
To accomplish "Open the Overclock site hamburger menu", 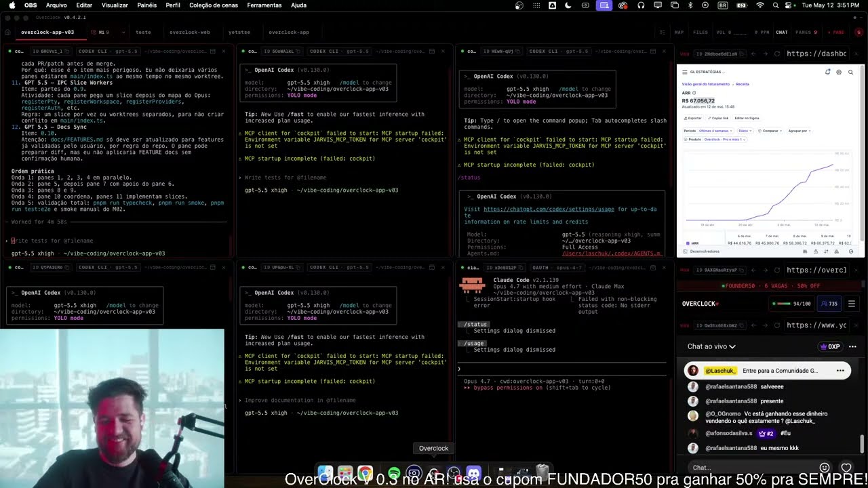I will click(x=852, y=304).
